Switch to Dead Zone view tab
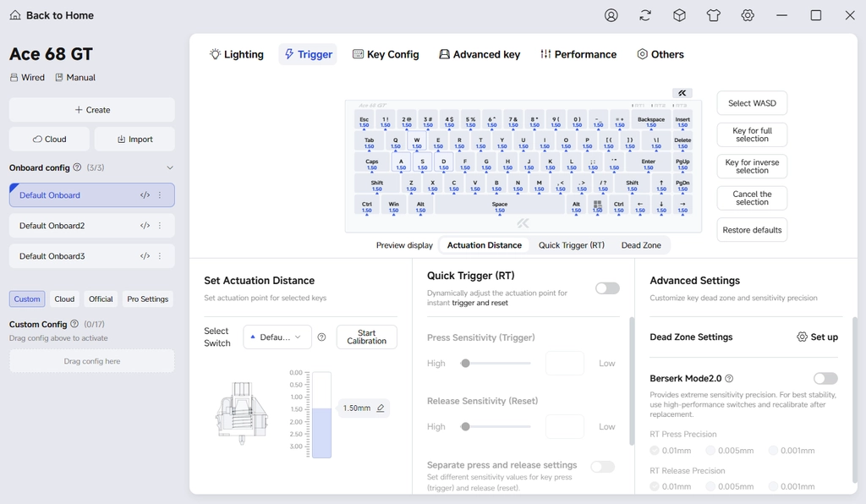Viewport: 866px width, 504px height. (641, 245)
